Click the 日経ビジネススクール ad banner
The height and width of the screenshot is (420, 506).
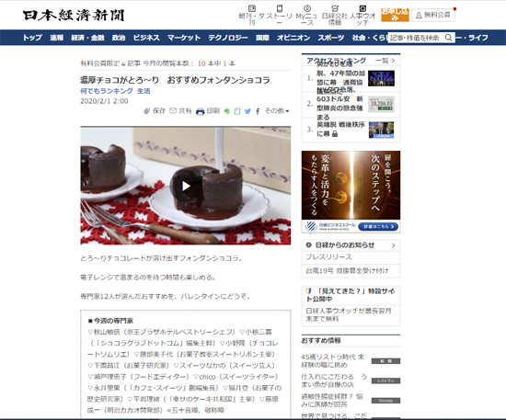point(351,191)
